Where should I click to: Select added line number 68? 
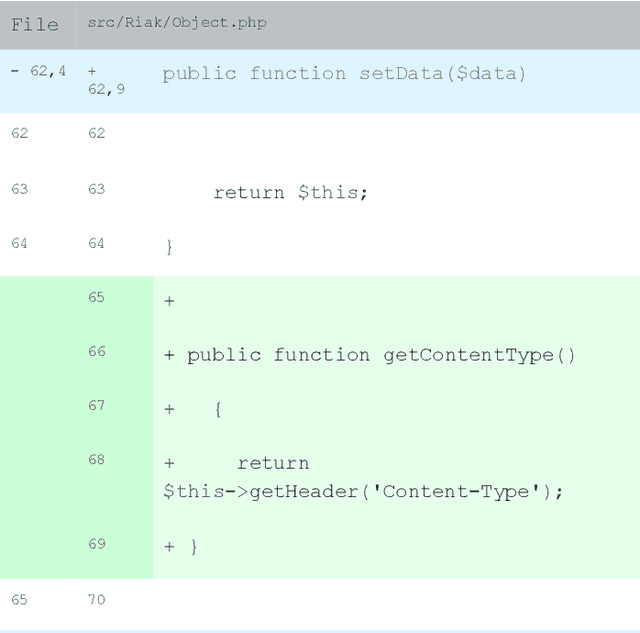point(96,459)
